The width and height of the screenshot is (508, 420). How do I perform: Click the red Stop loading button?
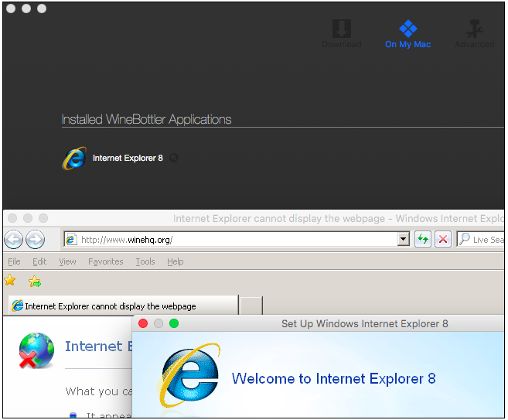pyautogui.click(x=443, y=239)
